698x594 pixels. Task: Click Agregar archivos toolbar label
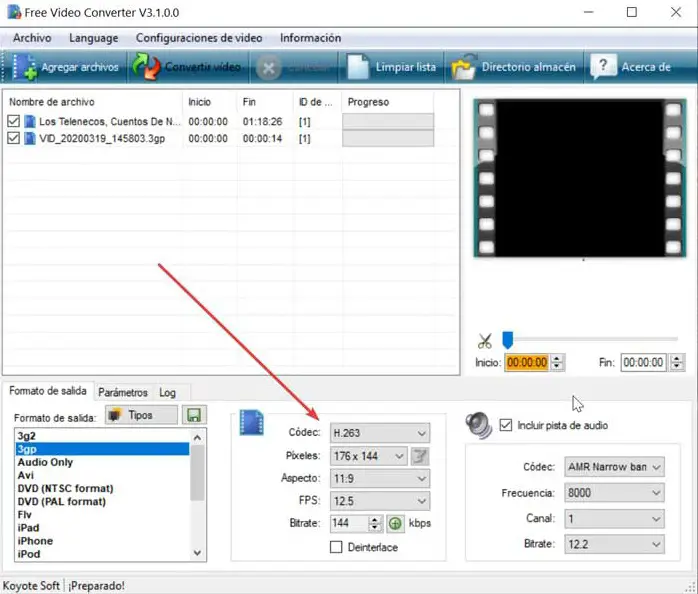point(80,67)
